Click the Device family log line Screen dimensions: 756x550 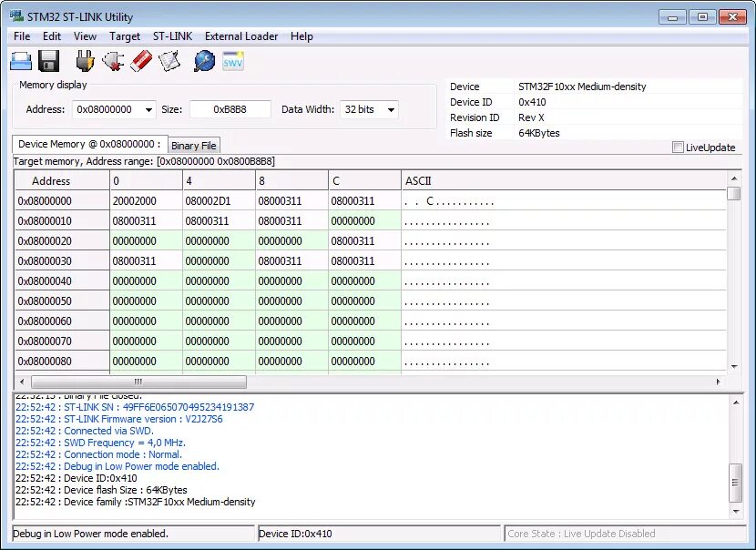coord(135,502)
